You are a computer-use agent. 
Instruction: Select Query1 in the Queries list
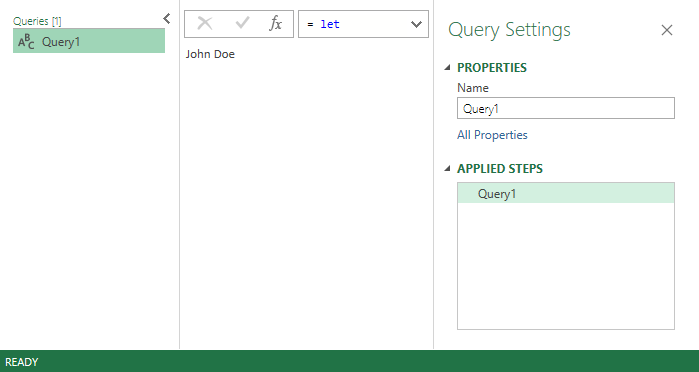pos(89,41)
